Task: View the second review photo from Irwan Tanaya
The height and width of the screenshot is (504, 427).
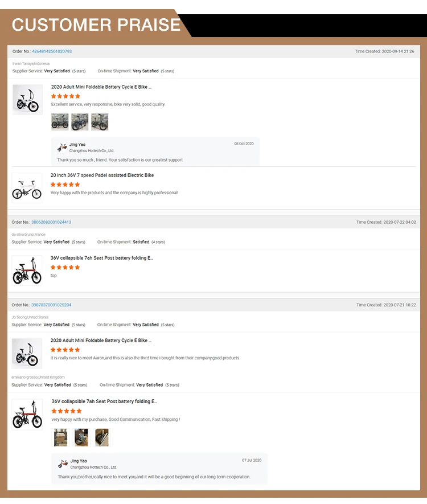Action: click(x=80, y=122)
